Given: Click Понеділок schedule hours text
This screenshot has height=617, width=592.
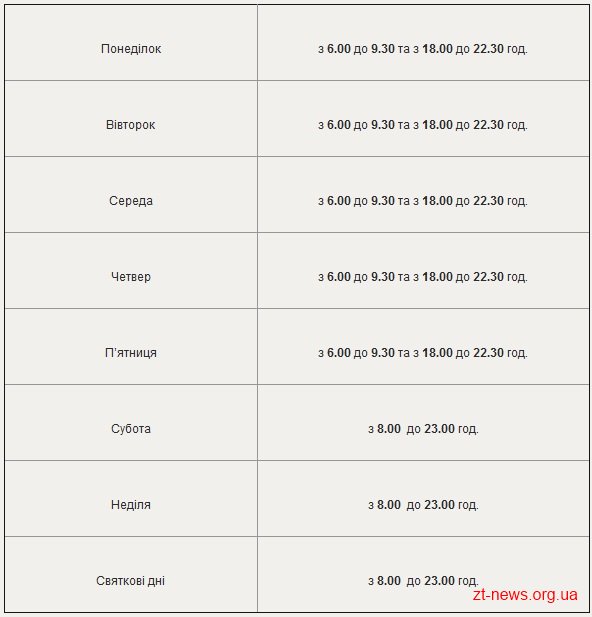Looking at the screenshot, I should point(423,49).
